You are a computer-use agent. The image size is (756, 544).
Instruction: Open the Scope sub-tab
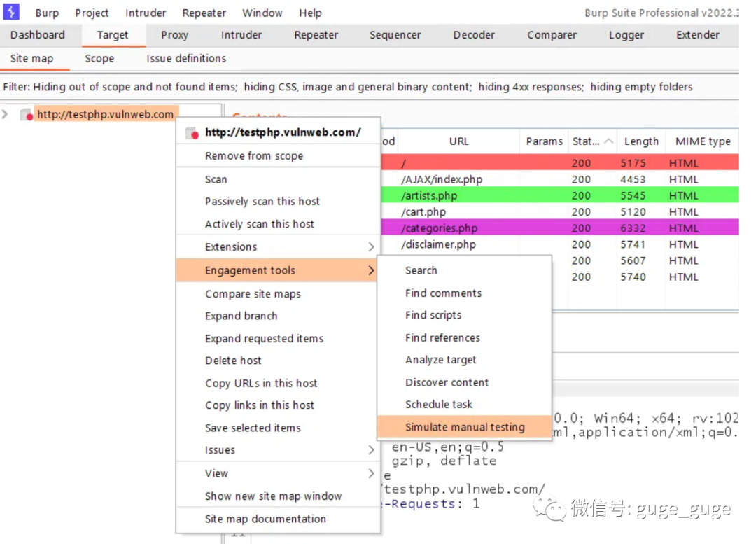point(99,59)
